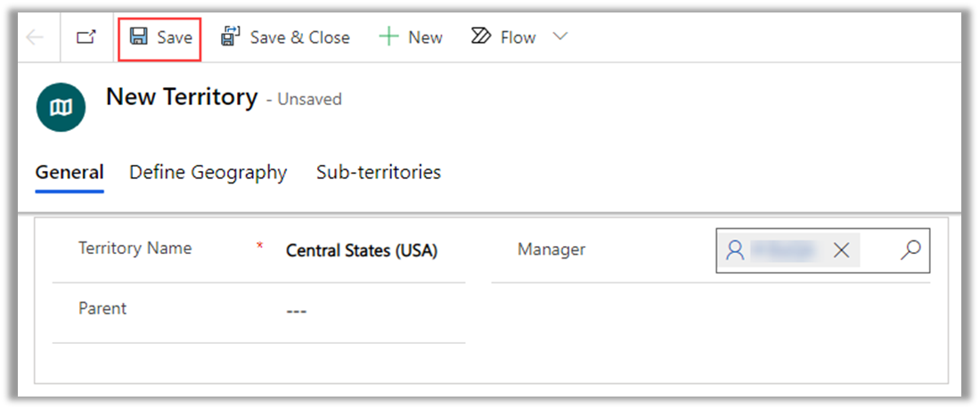Screen dimensions: 980x409
Task: Click the back arrow icon
Action: click(x=35, y=37)
